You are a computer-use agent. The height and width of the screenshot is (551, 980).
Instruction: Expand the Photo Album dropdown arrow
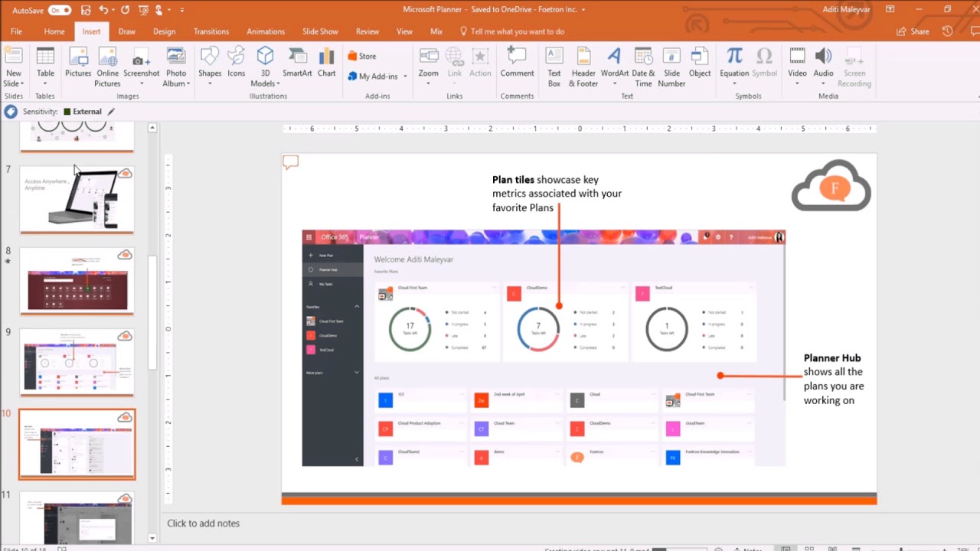pyautogui.click(x=188, y=83)
